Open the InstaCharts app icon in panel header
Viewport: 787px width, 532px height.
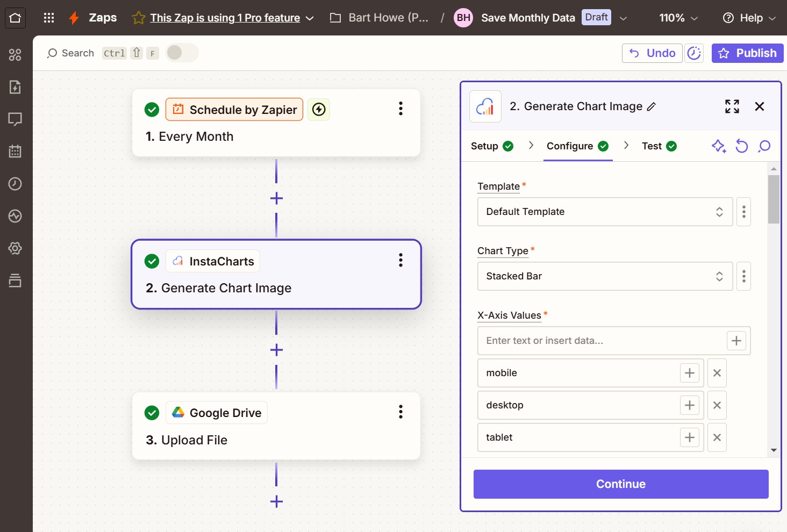point(485,106)
